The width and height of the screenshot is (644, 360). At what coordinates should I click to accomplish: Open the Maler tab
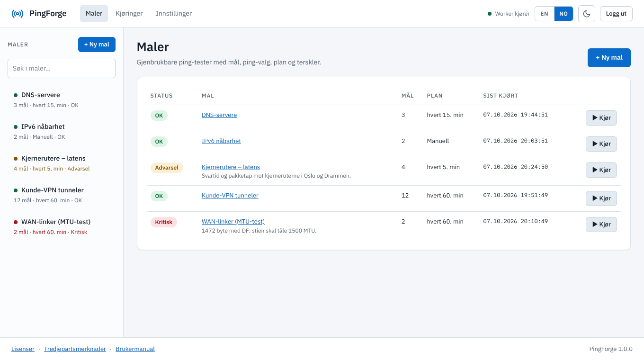[94, 14]
